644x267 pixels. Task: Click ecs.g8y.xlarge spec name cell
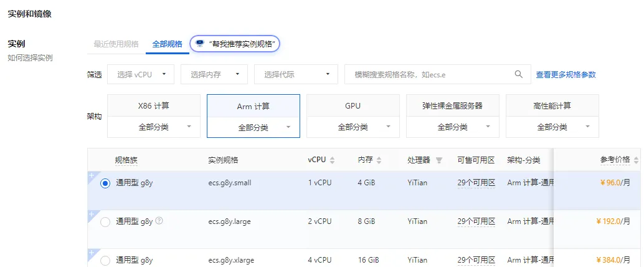231,260
